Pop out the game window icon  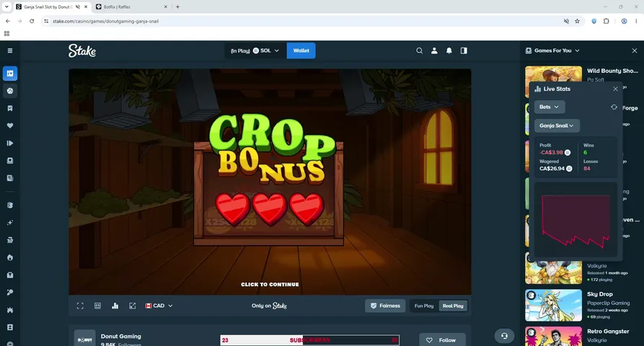tap(132, 306)
